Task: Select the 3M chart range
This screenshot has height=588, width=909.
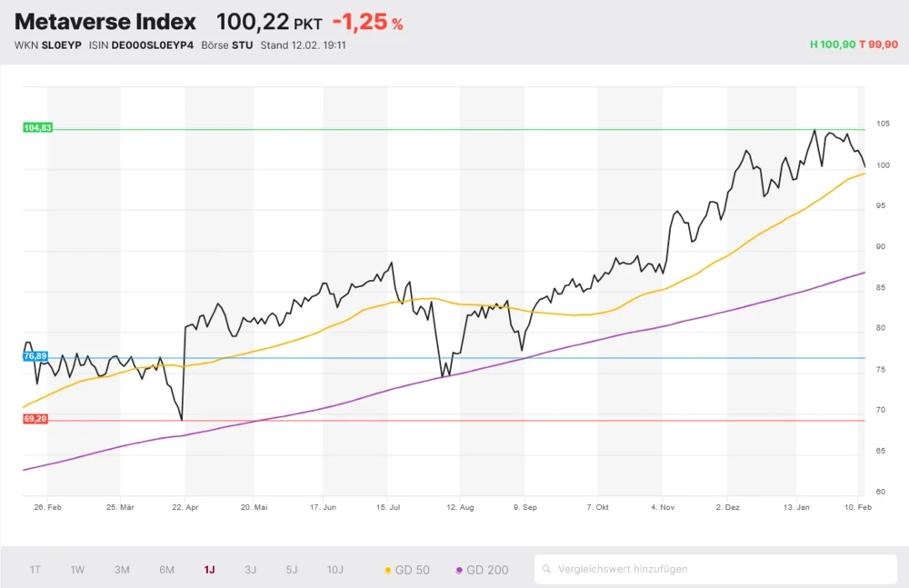Action: pyautogui.click(x=122, y=568)
